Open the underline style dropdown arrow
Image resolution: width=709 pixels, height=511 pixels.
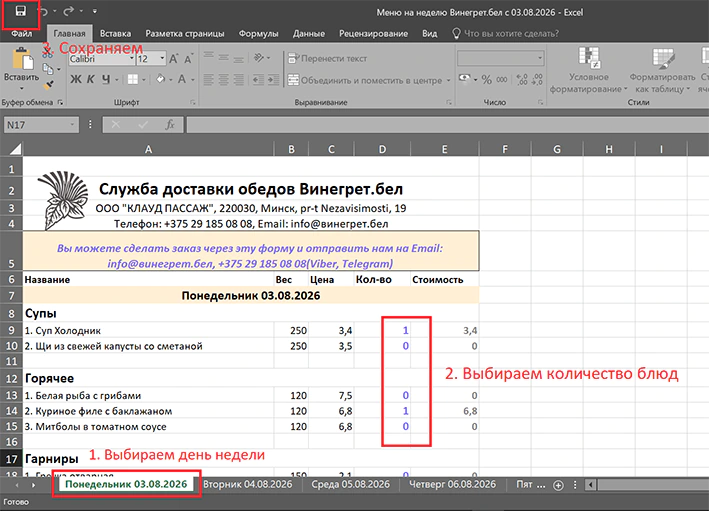[117, 80]
